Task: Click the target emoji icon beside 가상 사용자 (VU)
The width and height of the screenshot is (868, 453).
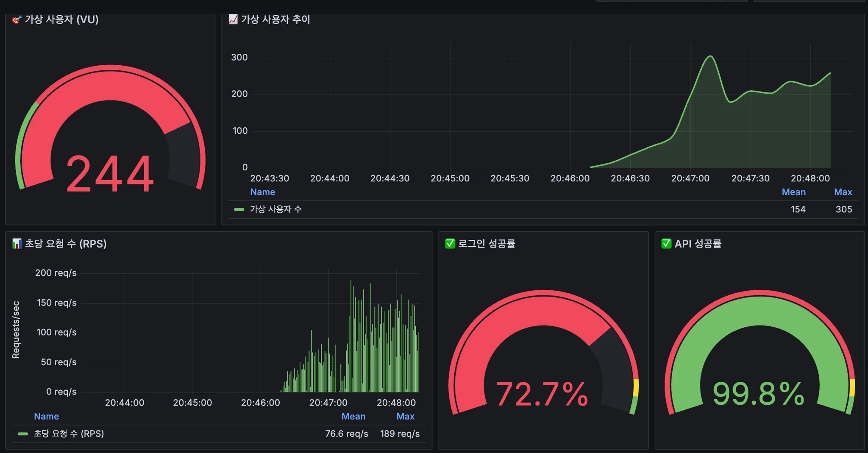Action: point(17,19)
